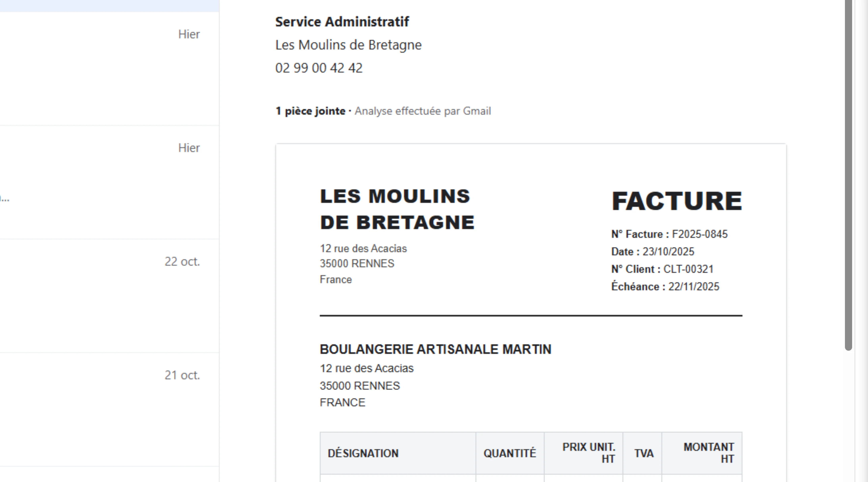868x482 pixels.
Task: Click the 'LES MOULINS DE BRETAGNE' invoice heading
Action: point(397,209)
